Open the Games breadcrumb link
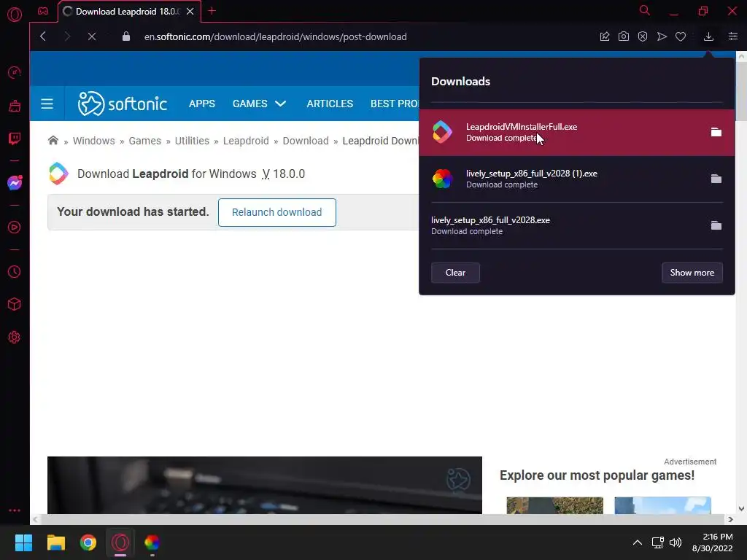 pos(145,141)
